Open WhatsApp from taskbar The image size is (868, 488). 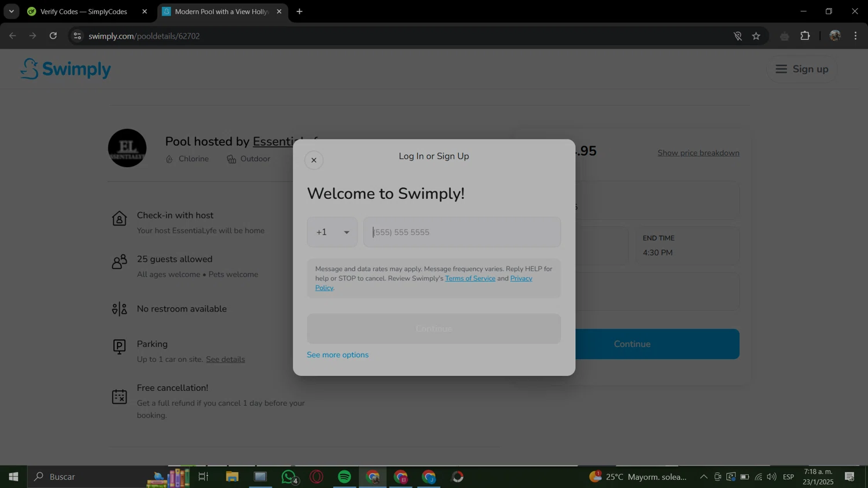point(289,476)
